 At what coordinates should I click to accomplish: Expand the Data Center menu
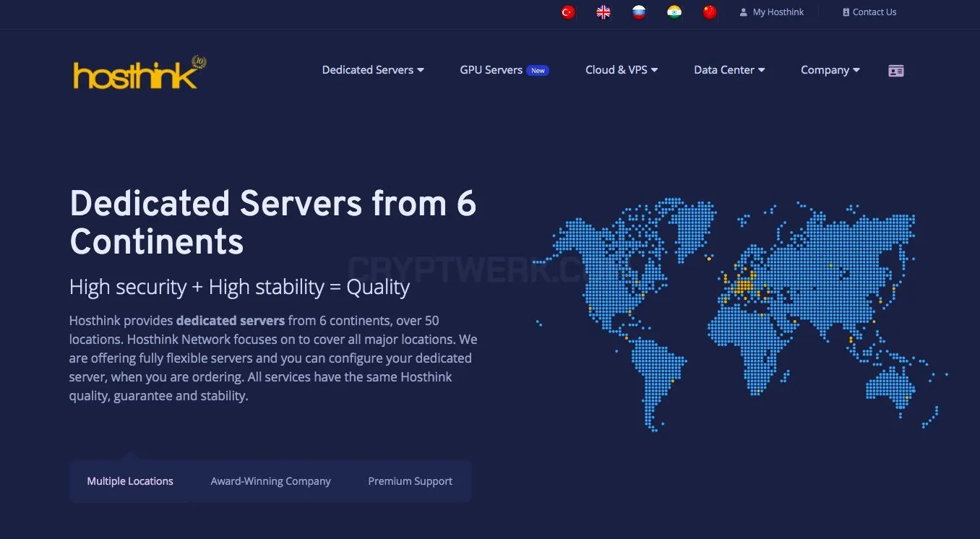[729, 70]
